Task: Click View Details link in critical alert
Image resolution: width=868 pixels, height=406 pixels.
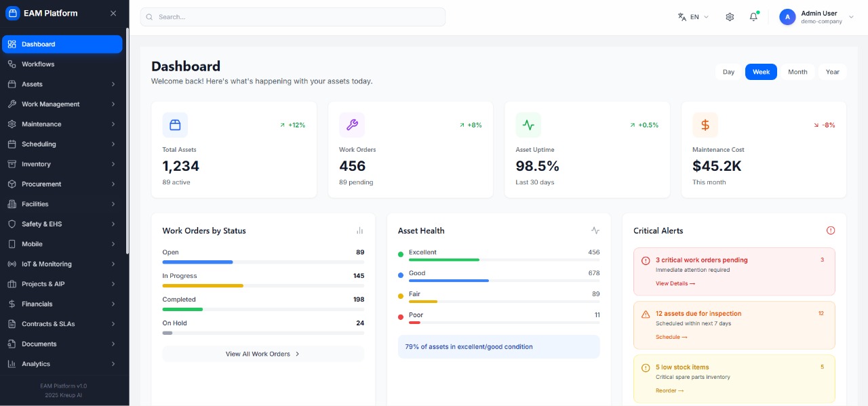Action: 675,283
